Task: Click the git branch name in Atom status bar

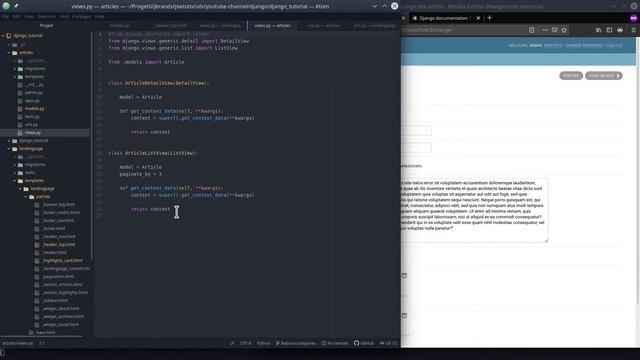Action: click(x=296, y=343)
